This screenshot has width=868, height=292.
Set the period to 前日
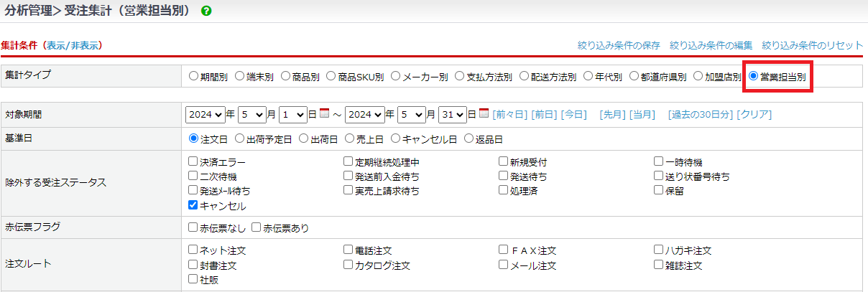pos(544,114)
